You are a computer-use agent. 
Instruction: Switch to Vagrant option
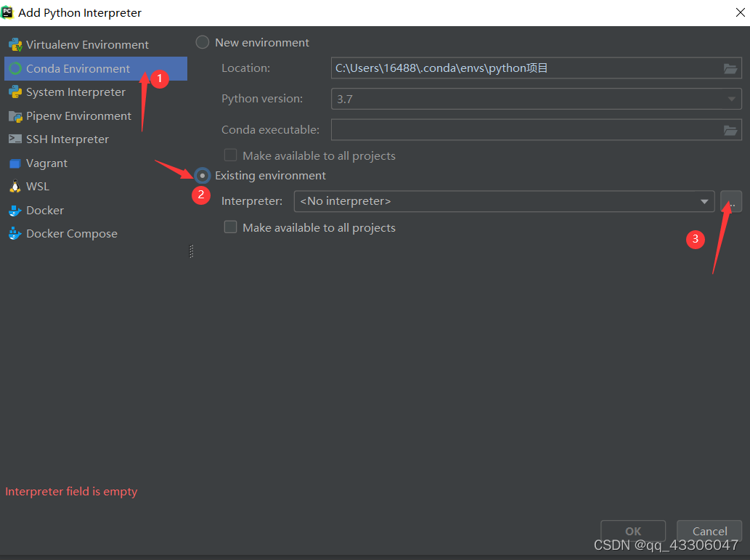96,163
